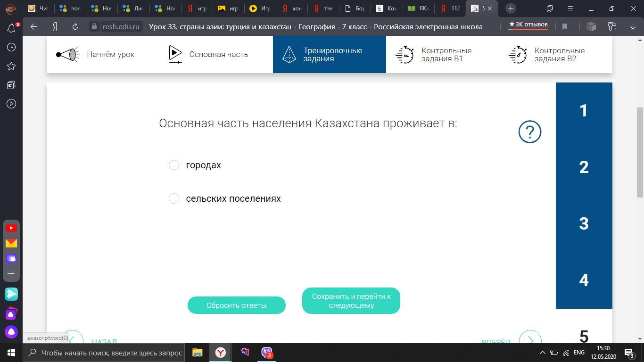
Task: Switch to the "хон" browser tab
Action: [x=291, y=8]
